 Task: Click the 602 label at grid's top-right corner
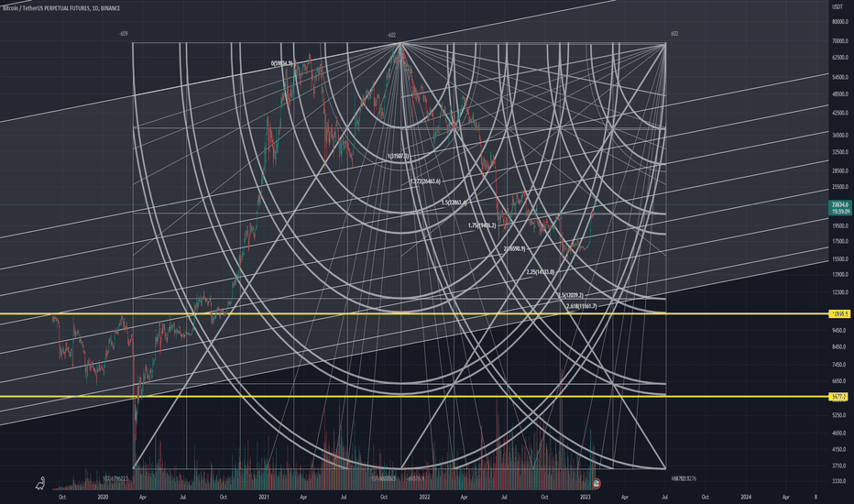(x=674, y=34)
